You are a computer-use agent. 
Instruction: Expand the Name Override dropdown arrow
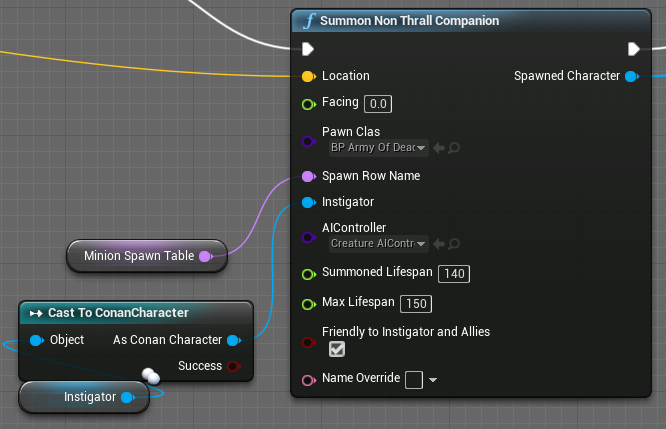tap(433, 380)
